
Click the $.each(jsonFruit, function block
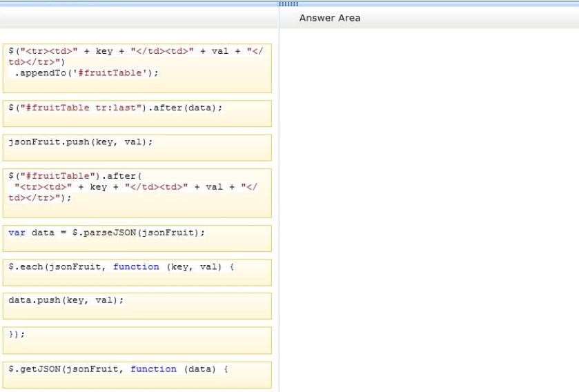(137, 273)
